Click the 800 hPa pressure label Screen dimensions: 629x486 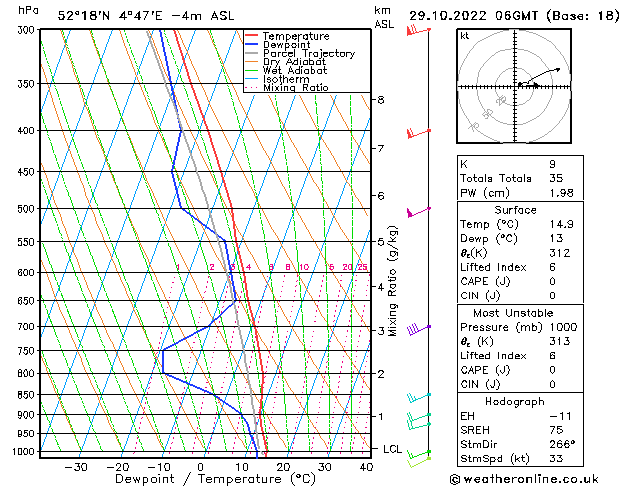pos(28,374)
